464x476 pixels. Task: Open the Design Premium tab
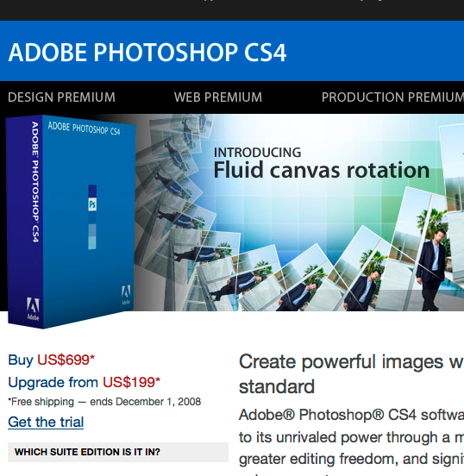(x=61, y=97)
